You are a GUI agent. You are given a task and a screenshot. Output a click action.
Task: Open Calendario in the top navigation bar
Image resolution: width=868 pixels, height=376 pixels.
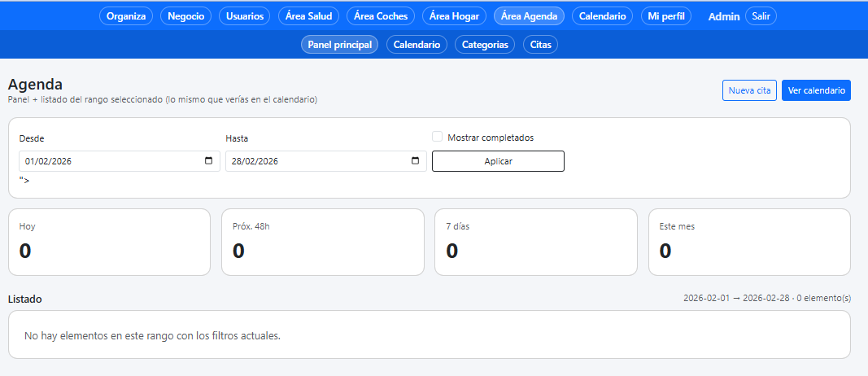point(603,16)
